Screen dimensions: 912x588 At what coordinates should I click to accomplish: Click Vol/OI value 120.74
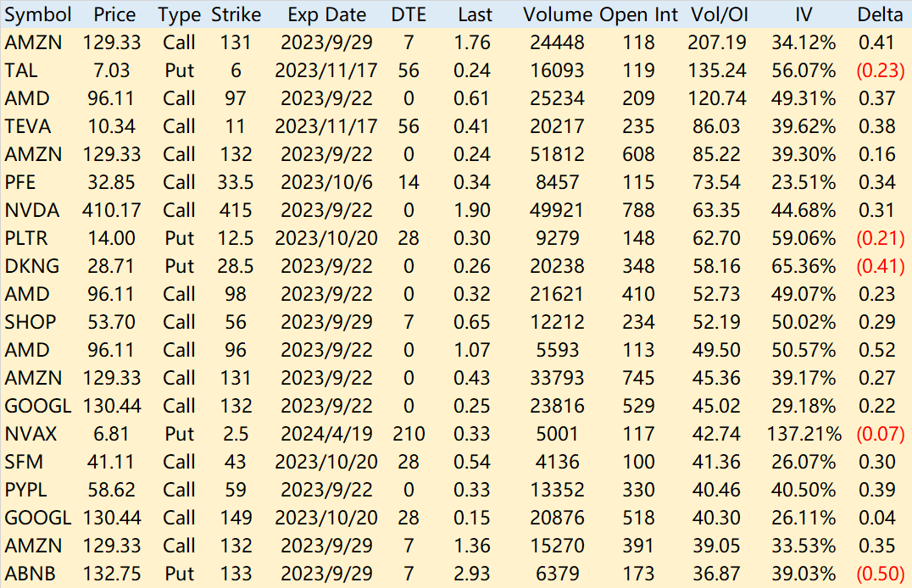(716, 98)
